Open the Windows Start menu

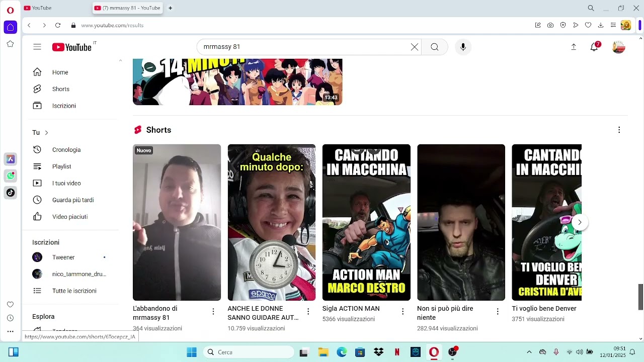click(192, 352)
